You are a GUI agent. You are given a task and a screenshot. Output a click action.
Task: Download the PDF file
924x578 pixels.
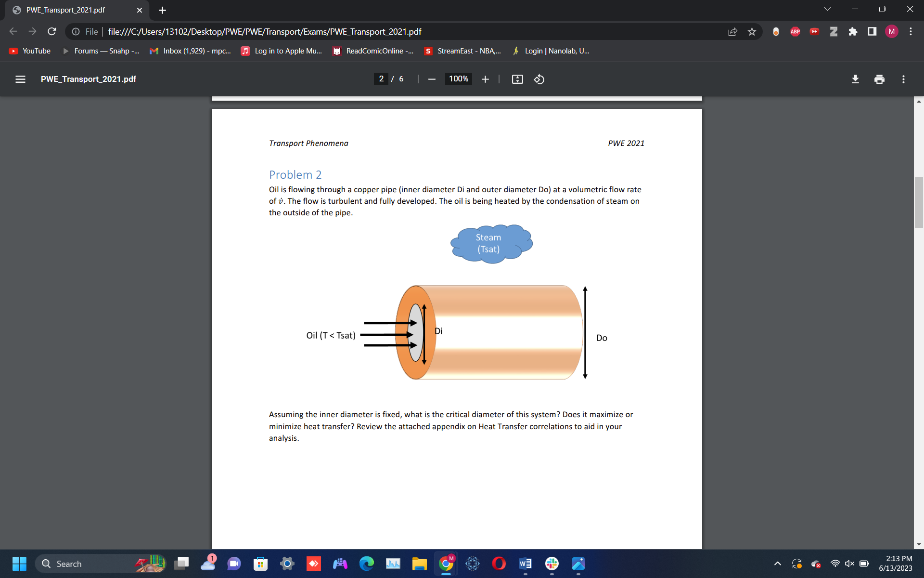pyautogui.click(x=855, y=79)
